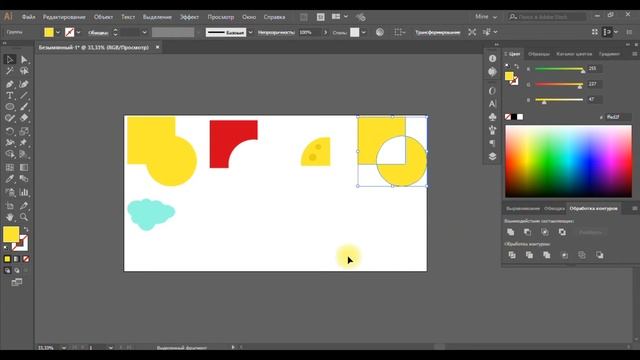Viewport: 640px width, 360px height.
Task: Select the Mesh tool
Action: click(x=10, y=167)
